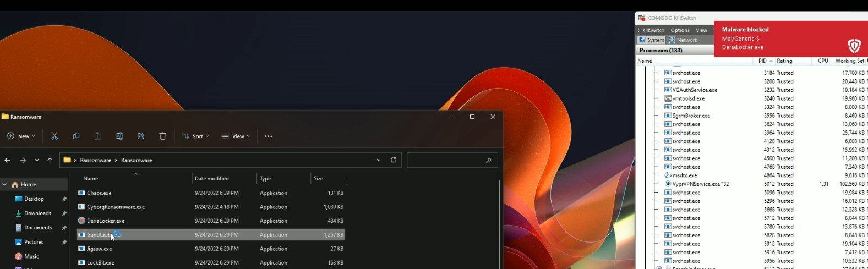Click the PID column sort arrow in KillSwitch
Viewport: 868px width, 269px height.
pos(771,61)
